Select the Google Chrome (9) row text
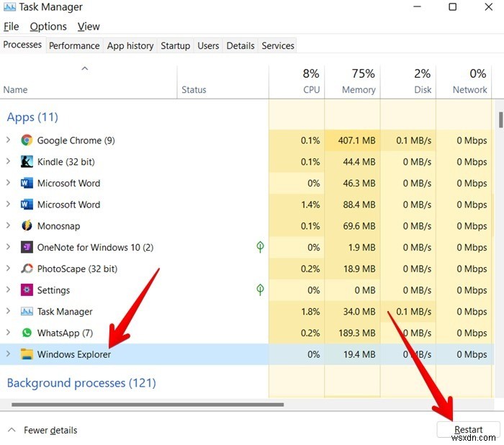Image resolution: width=504 pixels, height=445 pixels. [76, 140]
